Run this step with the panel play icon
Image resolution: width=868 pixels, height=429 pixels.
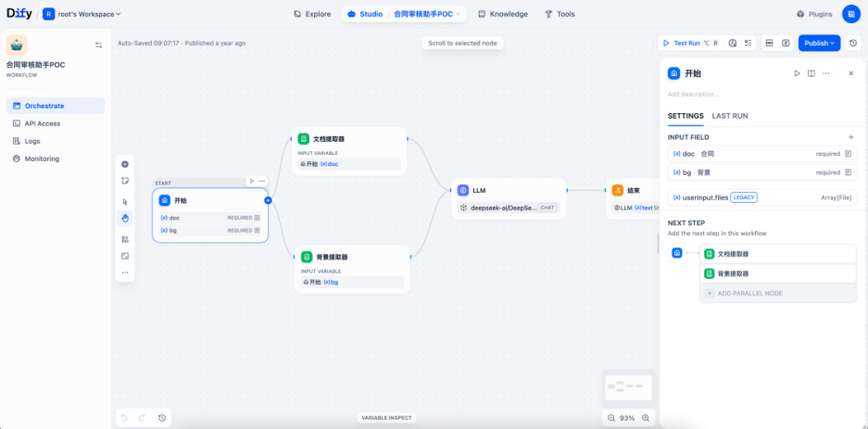coord(796,73)
